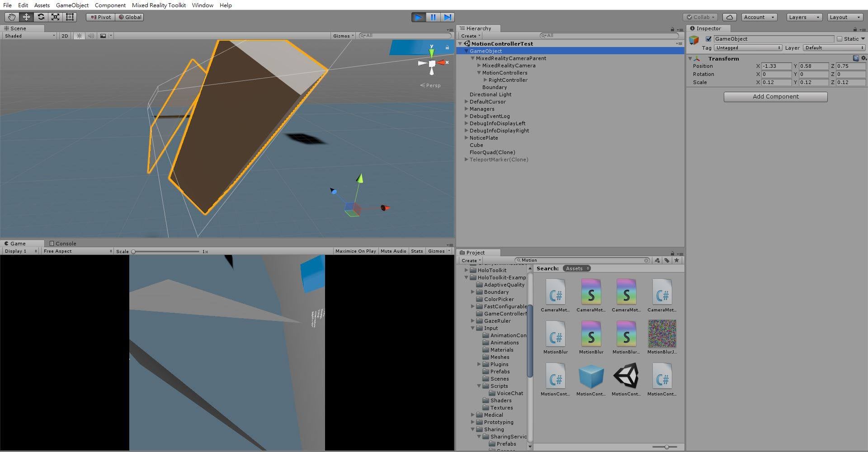Image resolution: width=868 pixels, height=452 pixels.
Task: Enable the Static checkbox
Action: pyautogui.click(x=840, y=39)
